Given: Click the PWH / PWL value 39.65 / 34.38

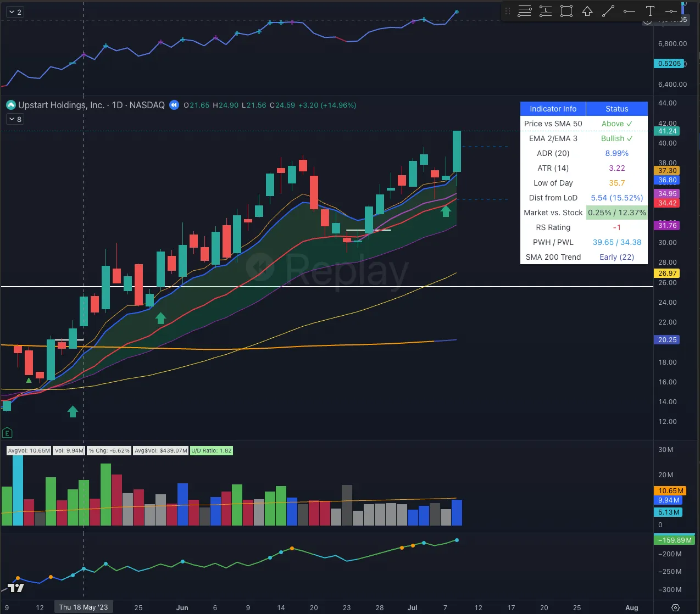Looking at the screenshot, I should click(617, 242).
